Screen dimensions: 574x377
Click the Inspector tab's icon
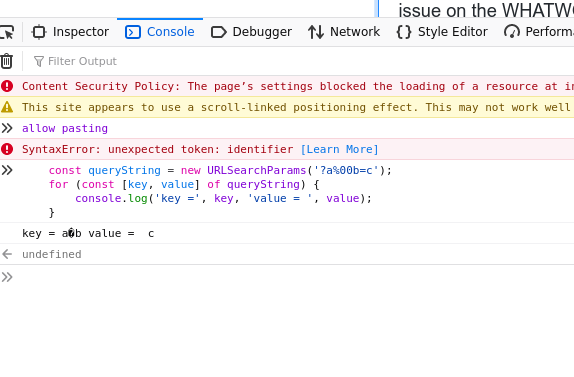pyautogui.click(x=39, y=32)
